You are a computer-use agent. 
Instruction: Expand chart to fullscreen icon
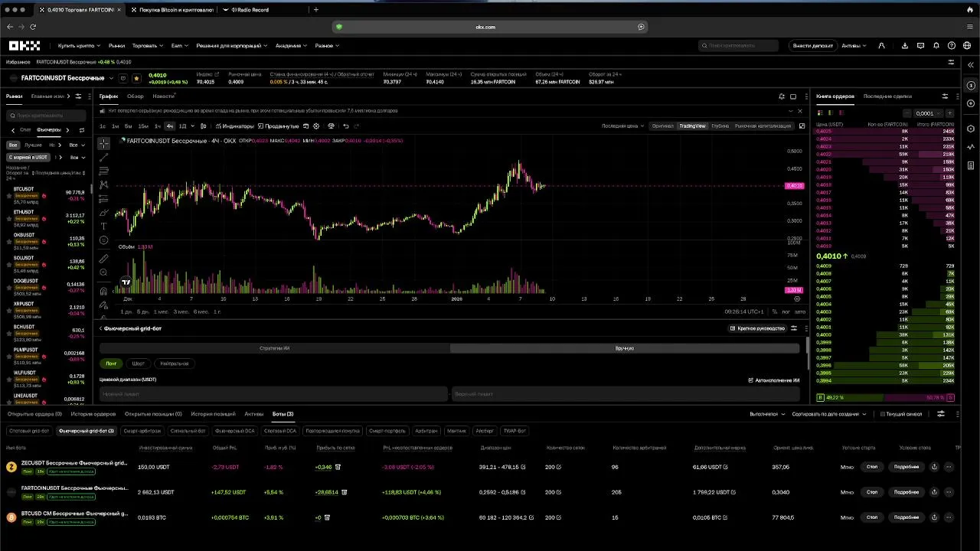tap(802, 126)
